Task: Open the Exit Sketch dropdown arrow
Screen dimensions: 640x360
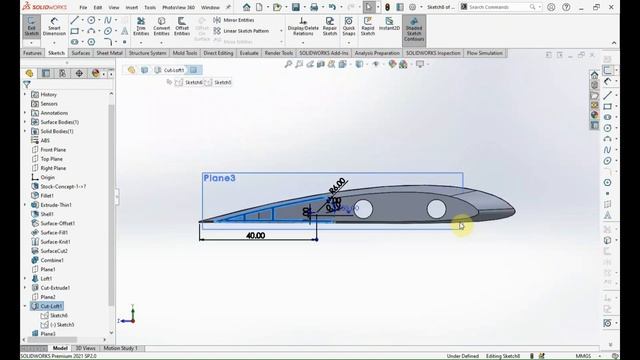Action: coord(31,42)
